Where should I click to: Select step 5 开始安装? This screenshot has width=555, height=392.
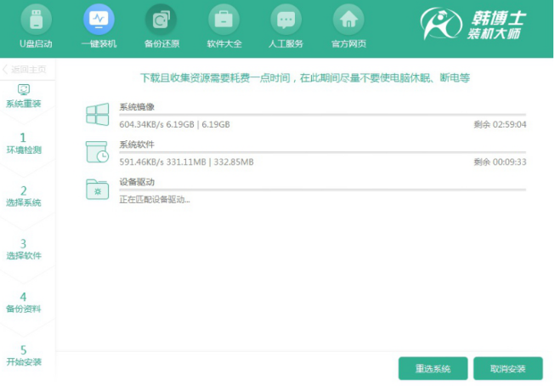click(24, 355)
